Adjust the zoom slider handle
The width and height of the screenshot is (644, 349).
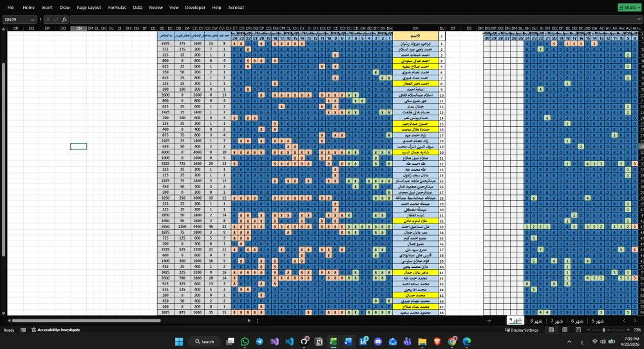click(x=603, y=330)
